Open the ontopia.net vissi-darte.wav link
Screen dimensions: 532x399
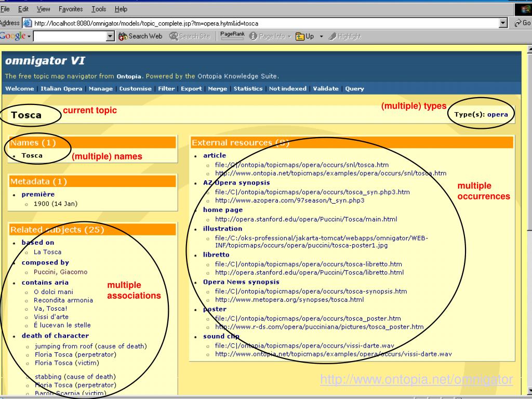(334, 354)
